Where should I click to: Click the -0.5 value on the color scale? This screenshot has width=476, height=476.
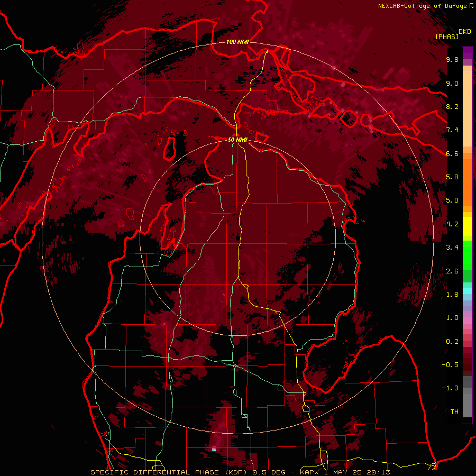[450, 365]
